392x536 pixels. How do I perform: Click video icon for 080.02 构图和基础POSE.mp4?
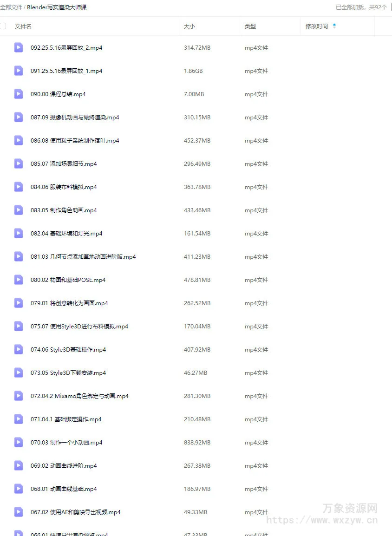(19, 280)
